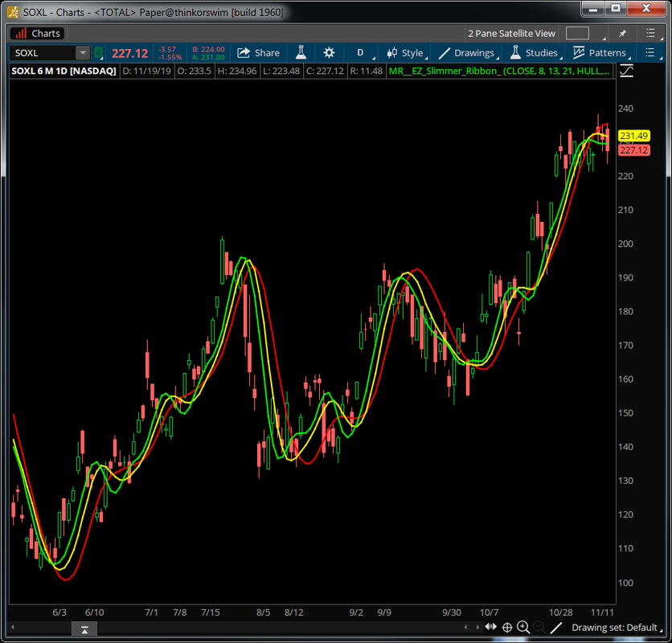Image resolution: width=672 pixels, height=643 pixels.
Task: Open the Charts tab
Action: point(37,34)
